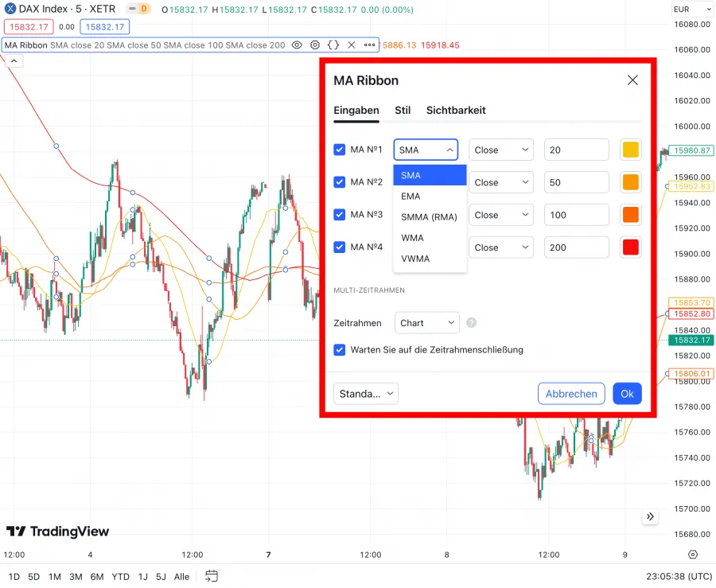Open price scale settings gear icon
The image size is (716, 588).
692,555
